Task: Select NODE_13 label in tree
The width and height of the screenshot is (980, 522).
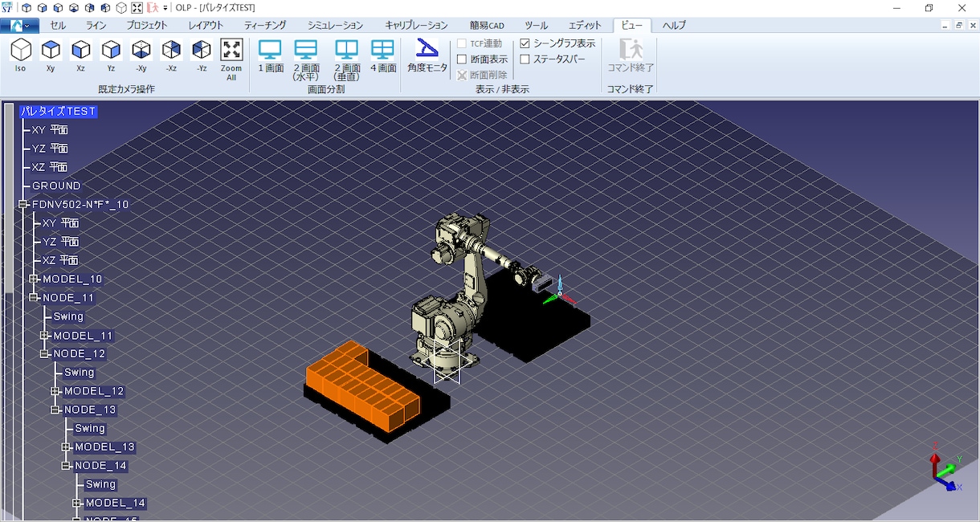Action: 90,410
